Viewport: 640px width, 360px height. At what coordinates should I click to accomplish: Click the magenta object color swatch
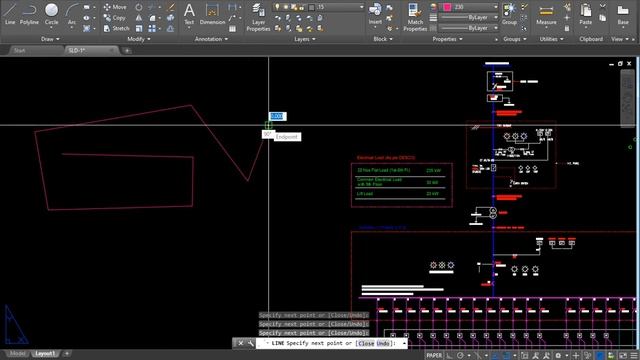447,7
